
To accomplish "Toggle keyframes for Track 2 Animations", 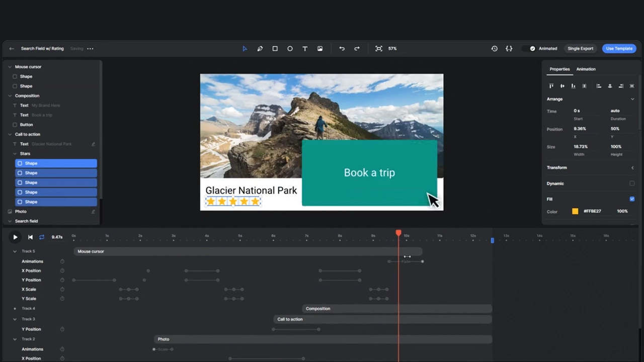I will (62, 349).
